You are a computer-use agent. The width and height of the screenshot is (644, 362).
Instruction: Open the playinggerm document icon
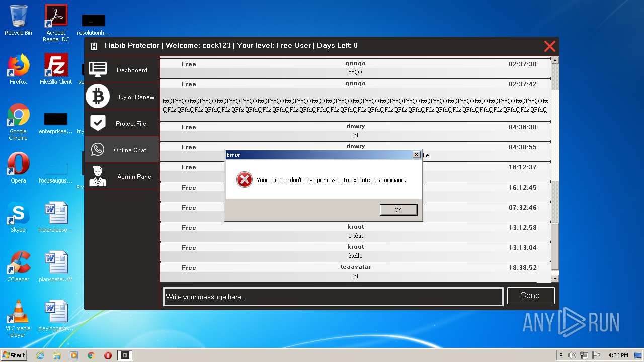point(56,316)
